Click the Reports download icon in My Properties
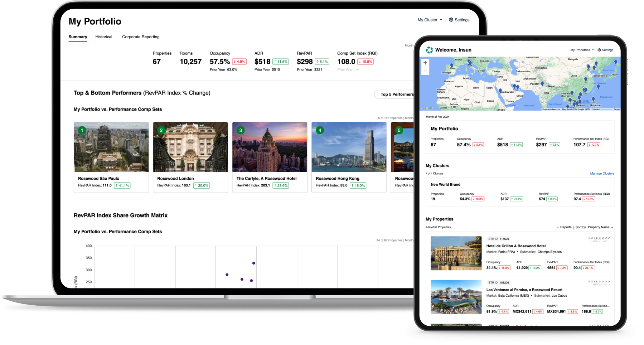The height and width of the screenshot is (345, 644). click(558, 227)
